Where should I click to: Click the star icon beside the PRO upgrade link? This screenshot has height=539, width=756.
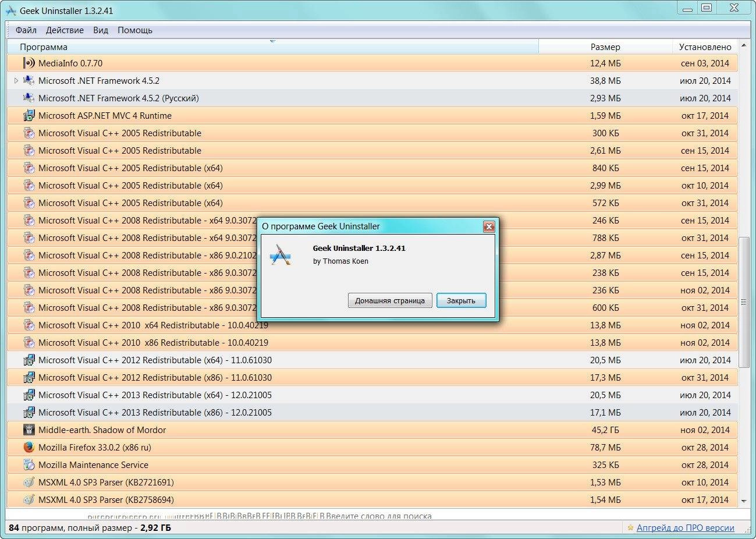click(x=630, y=528)
